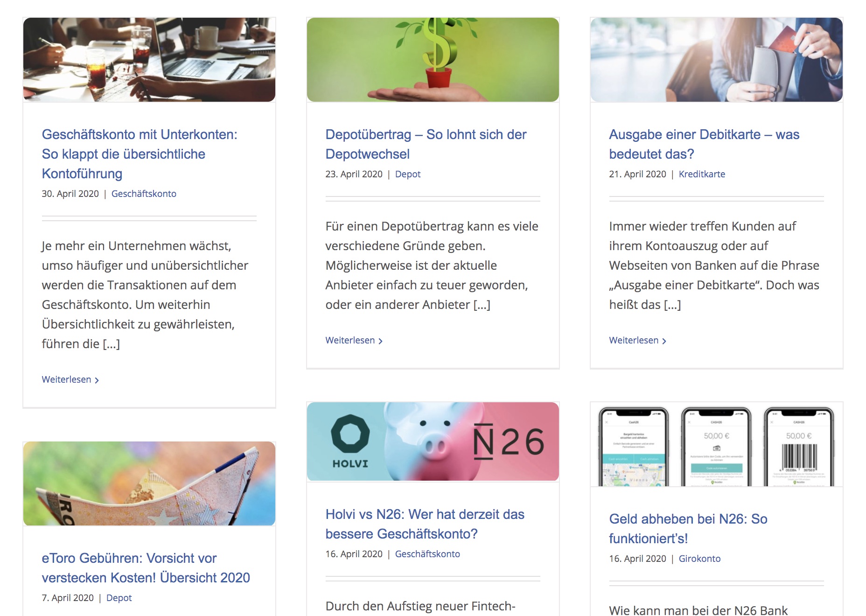Select the Girokonto category link
Image resolution: width=866 pixels, height=616 pixels.
pyautogui.click(x=699, y=559)
